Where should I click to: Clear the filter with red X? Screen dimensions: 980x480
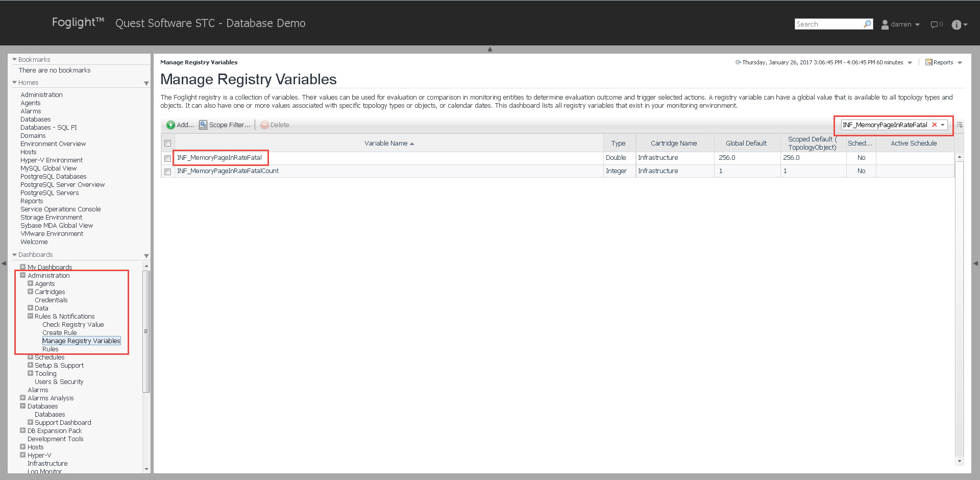(x=935, y=125)
